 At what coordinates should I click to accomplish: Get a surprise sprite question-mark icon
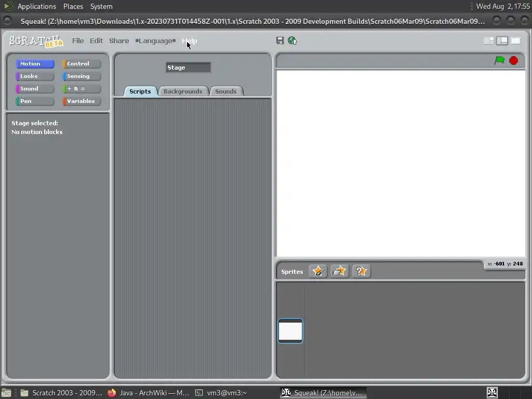point(361,271)
